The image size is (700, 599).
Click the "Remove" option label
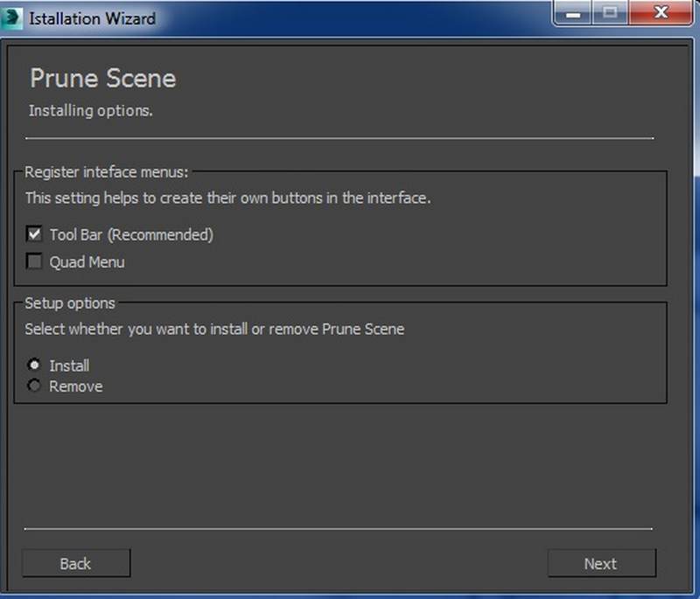[75, 387]
